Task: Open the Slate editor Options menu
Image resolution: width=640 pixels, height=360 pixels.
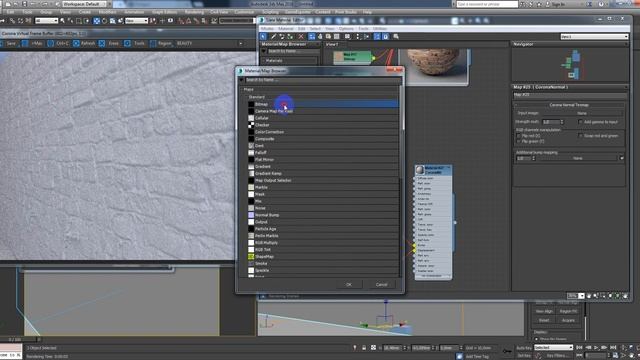Action: point(346,29)
